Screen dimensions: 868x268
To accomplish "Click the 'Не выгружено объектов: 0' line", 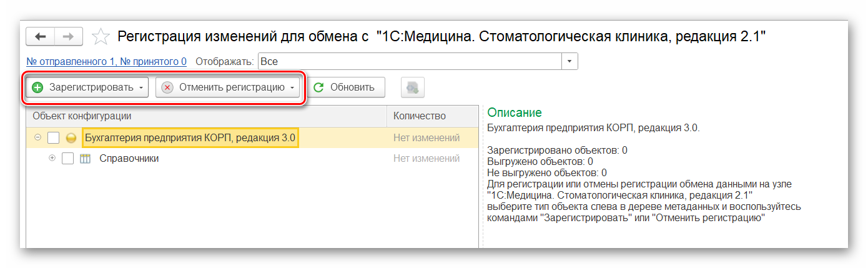I will point(547,172).
